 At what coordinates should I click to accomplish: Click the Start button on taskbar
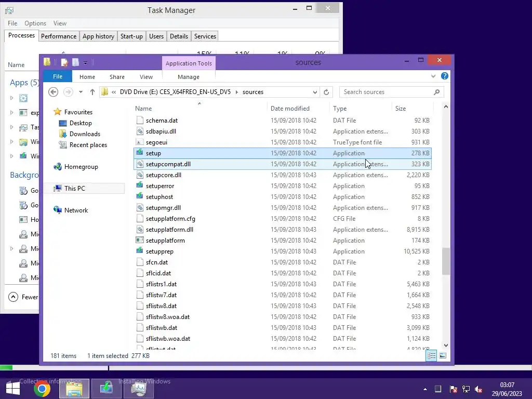13,389
